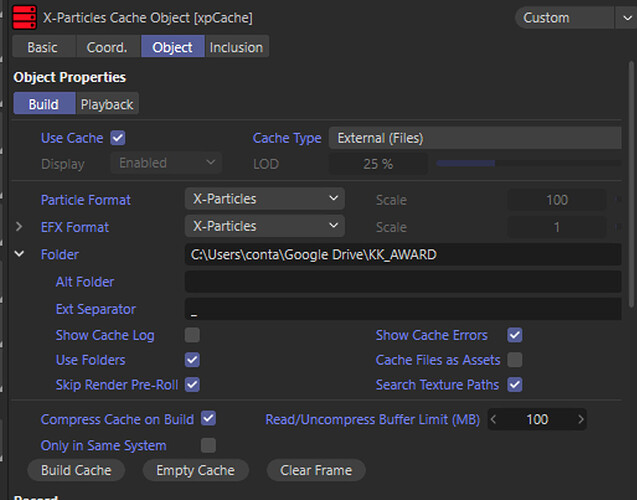This screenshot has height=500, width=637.
Task: Click the Build Cache button
Action: [x=76, y=470]
